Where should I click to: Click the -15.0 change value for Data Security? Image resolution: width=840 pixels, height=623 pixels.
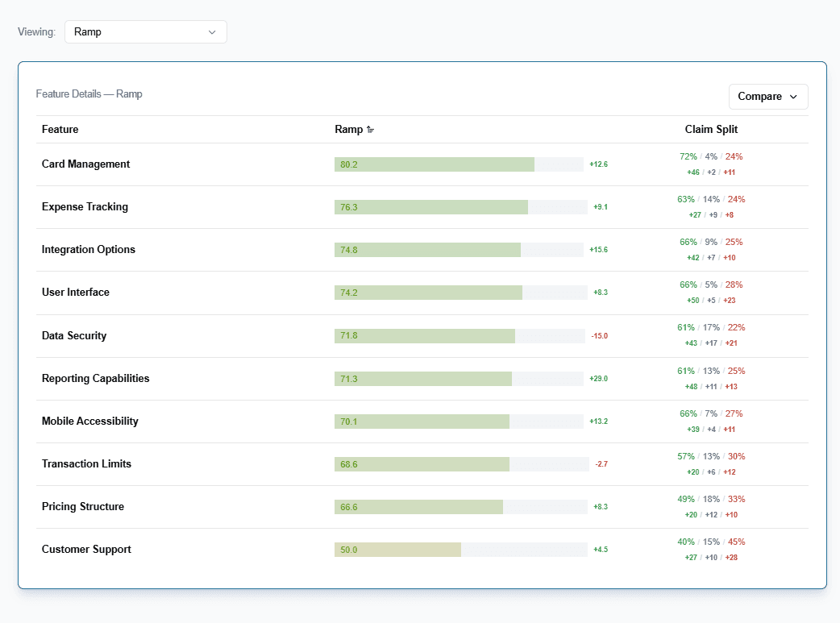600,336
